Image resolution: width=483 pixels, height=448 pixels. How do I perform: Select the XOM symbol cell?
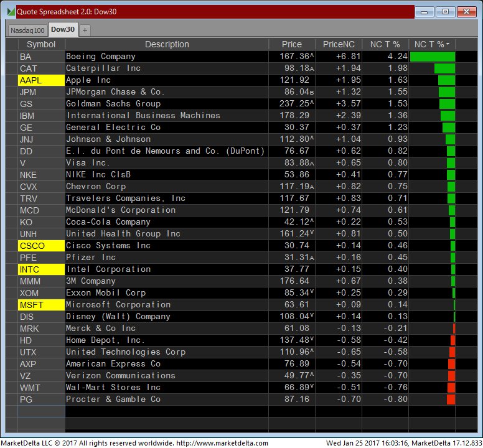coord(41,293)
